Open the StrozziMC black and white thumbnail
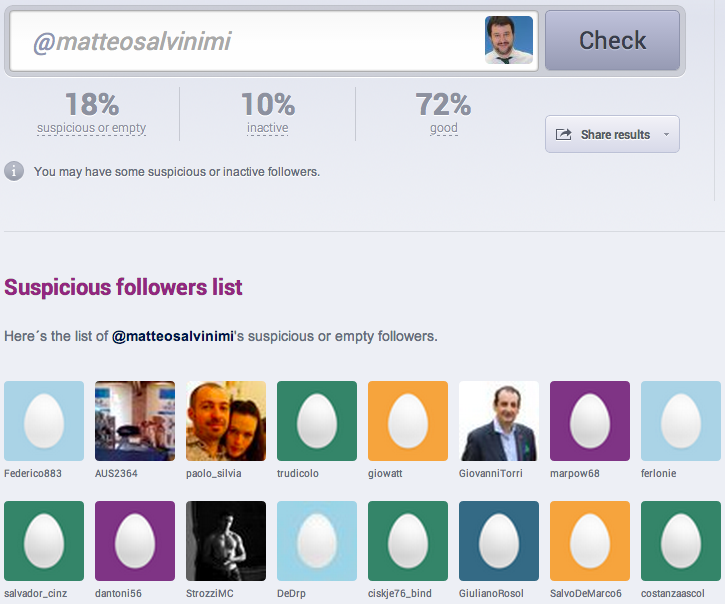 [x=226, y=541]
